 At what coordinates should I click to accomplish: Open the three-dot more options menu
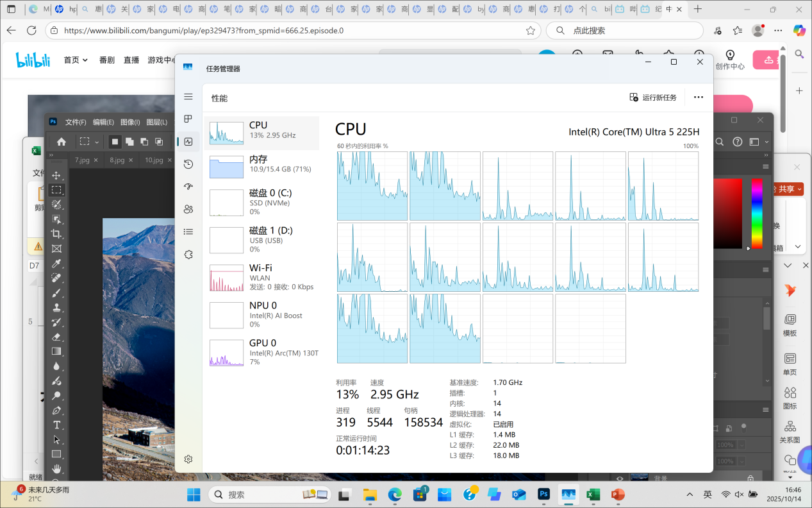pos(699,97)
